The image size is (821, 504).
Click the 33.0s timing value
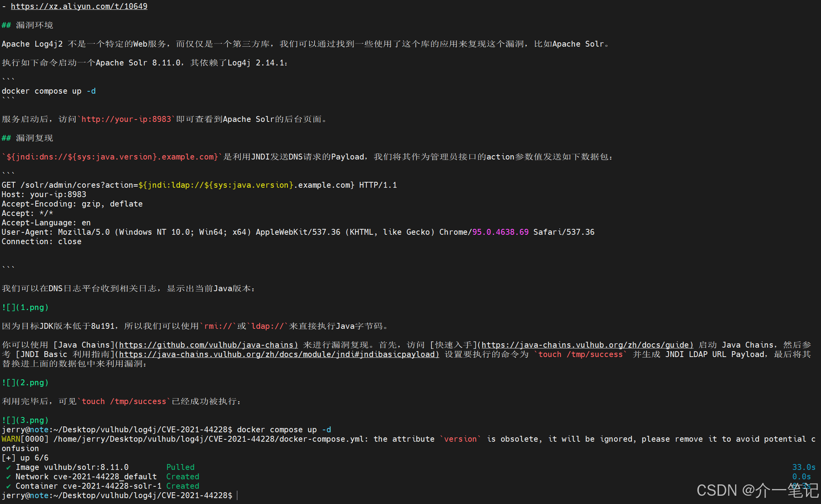point(803,467)
